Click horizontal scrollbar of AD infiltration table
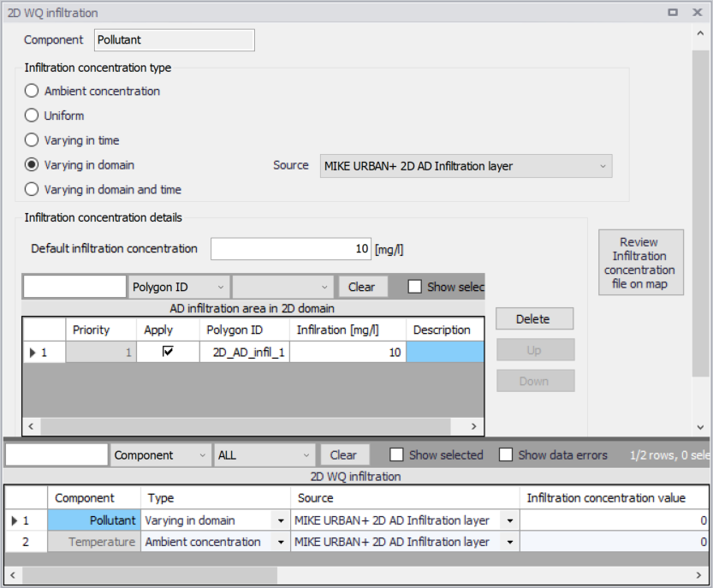This screenshot has width=713, height=588. 246,426
